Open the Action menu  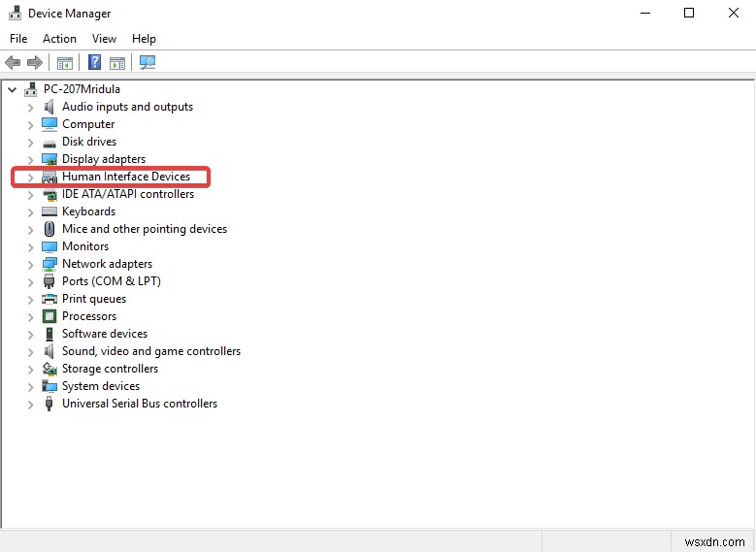(59, 39)
